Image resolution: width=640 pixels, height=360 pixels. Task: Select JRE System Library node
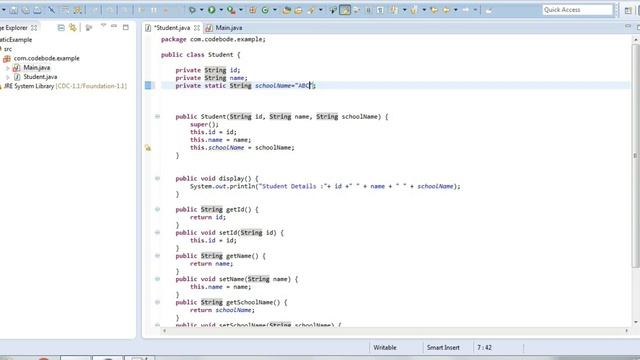pos(65,86)
